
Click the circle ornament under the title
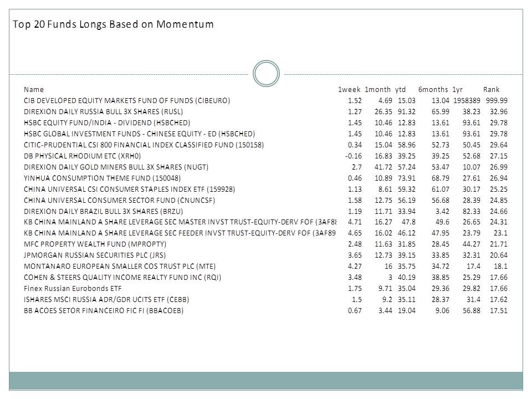pos(266,74)
